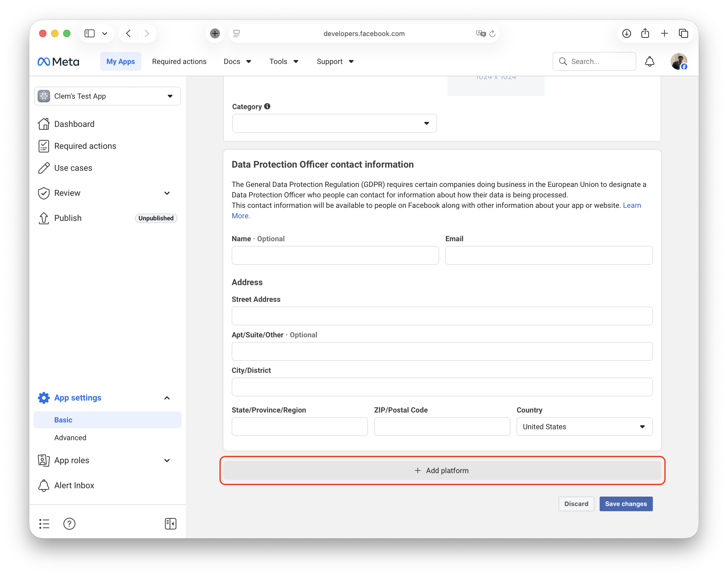Click the reload page icon
The height and width of the screenshot is (577, 728).
click(492, 33)
